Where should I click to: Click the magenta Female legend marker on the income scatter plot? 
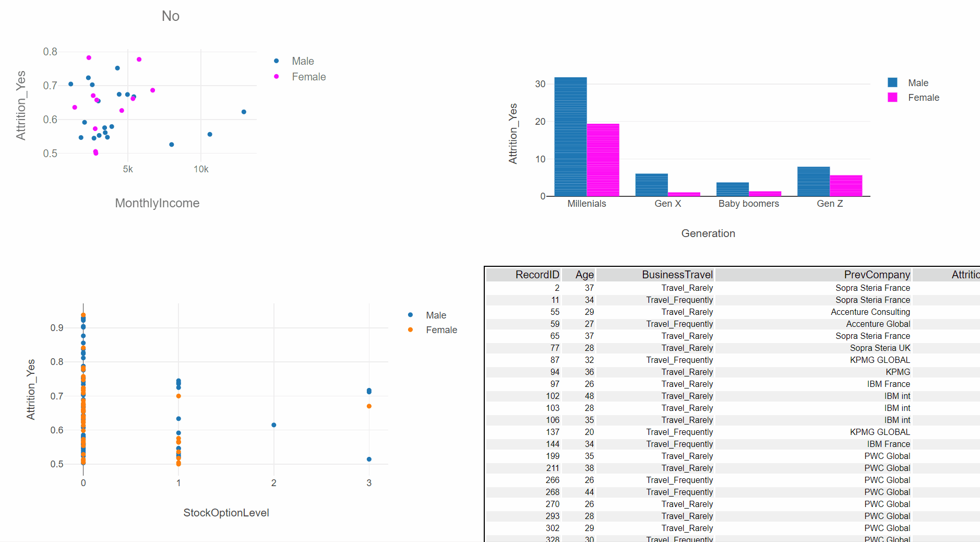point(277,77)
